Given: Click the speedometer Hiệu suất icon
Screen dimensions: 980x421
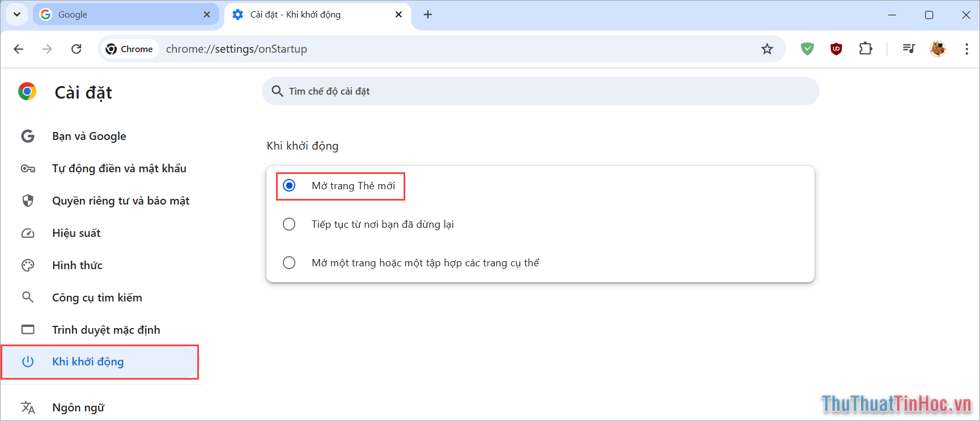Looking at the screenshot, I should 28,233.
